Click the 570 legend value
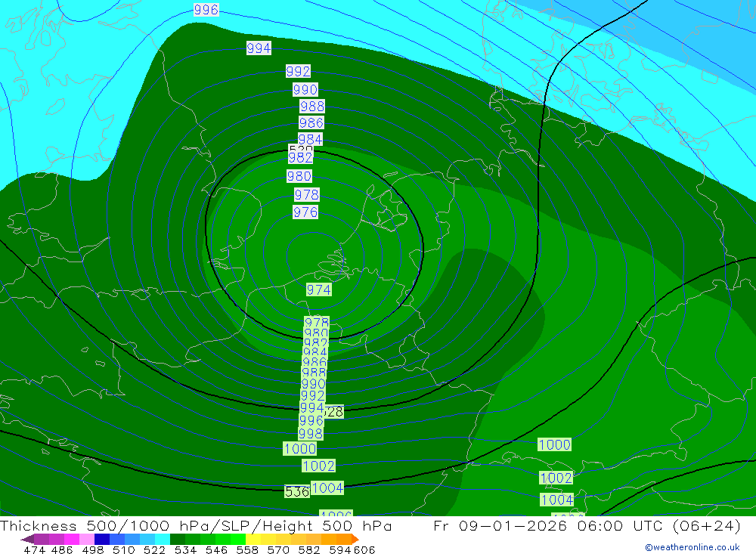Screen dimensions: 756x554 coord(278,549)
